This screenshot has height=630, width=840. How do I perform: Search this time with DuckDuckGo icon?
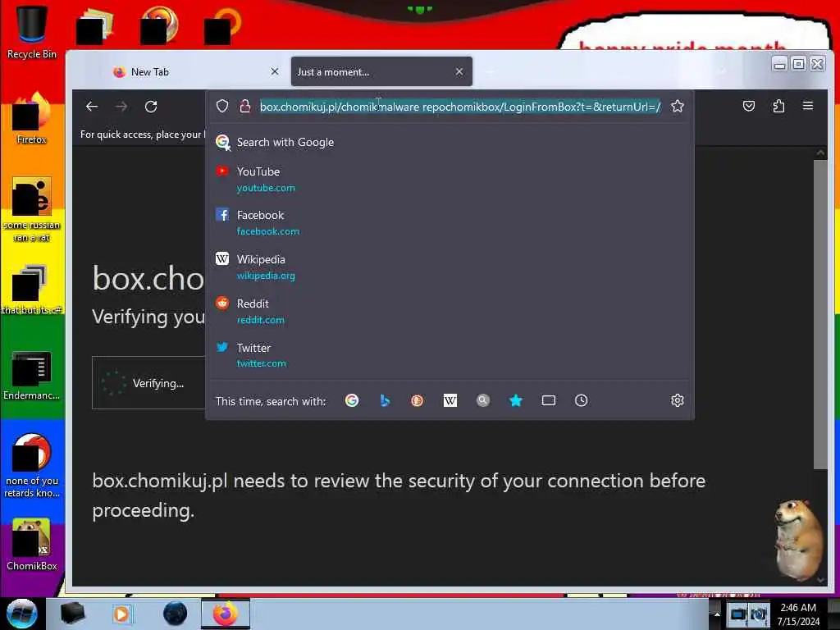coord(418,400)
